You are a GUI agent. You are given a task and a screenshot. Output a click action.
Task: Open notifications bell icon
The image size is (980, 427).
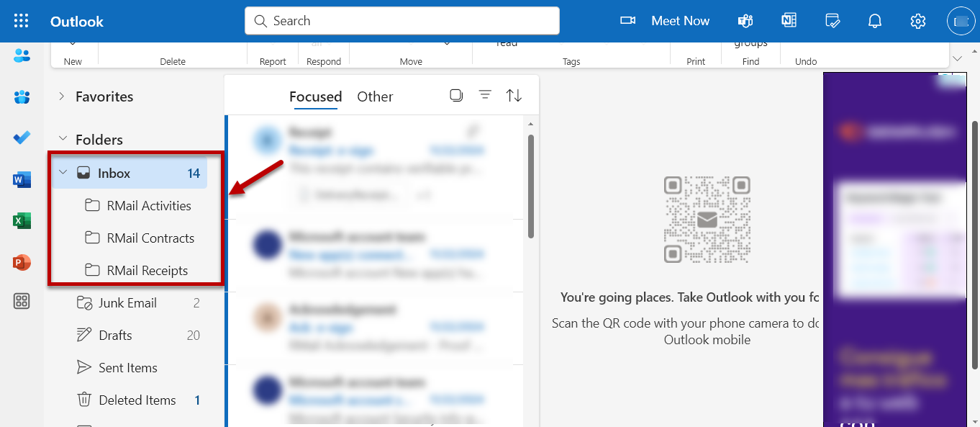click(875, 21)
